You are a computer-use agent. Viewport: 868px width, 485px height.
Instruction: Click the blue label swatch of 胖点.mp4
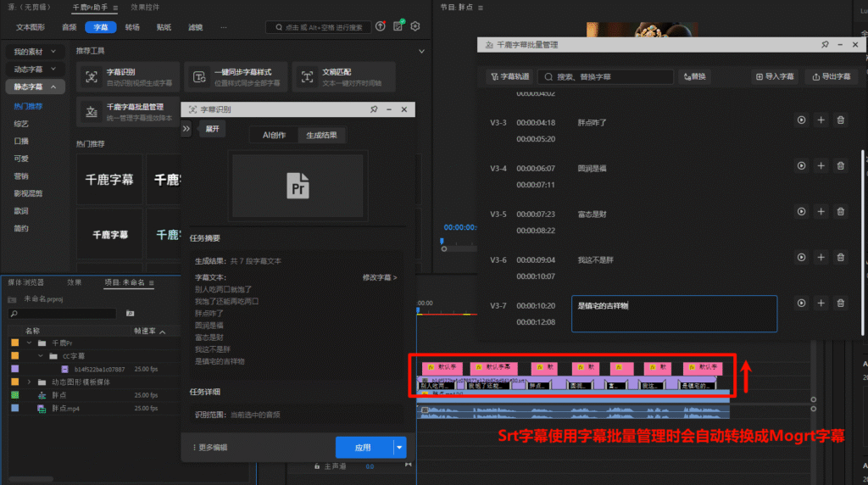(15, 408)
